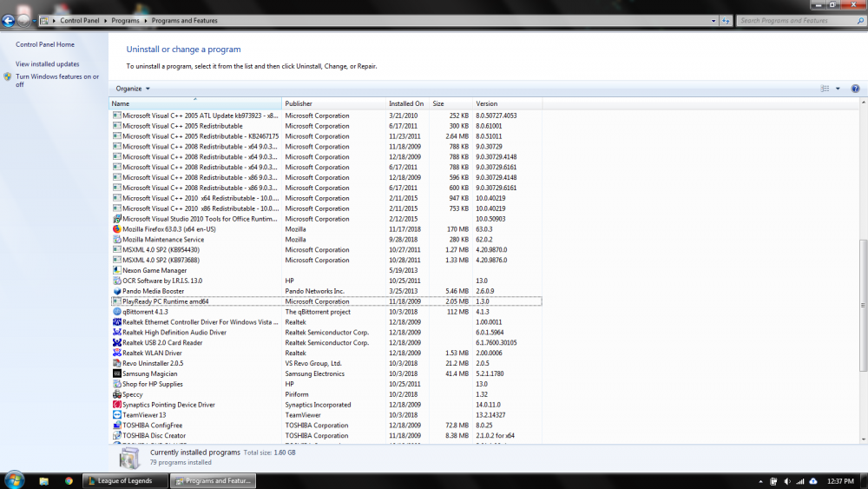Click the Mozilla Firefox program icon
Viewport: 868px width, 489px height.
(x=117, y=229)
